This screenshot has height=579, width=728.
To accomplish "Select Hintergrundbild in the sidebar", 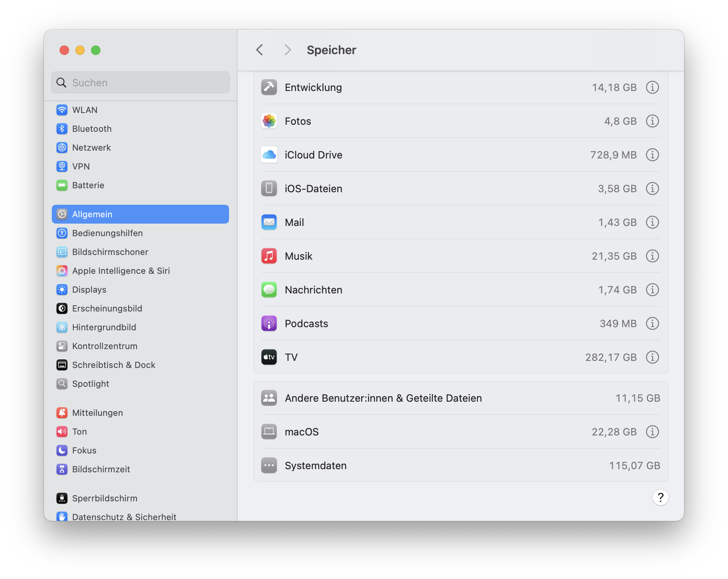I will 140,327.
